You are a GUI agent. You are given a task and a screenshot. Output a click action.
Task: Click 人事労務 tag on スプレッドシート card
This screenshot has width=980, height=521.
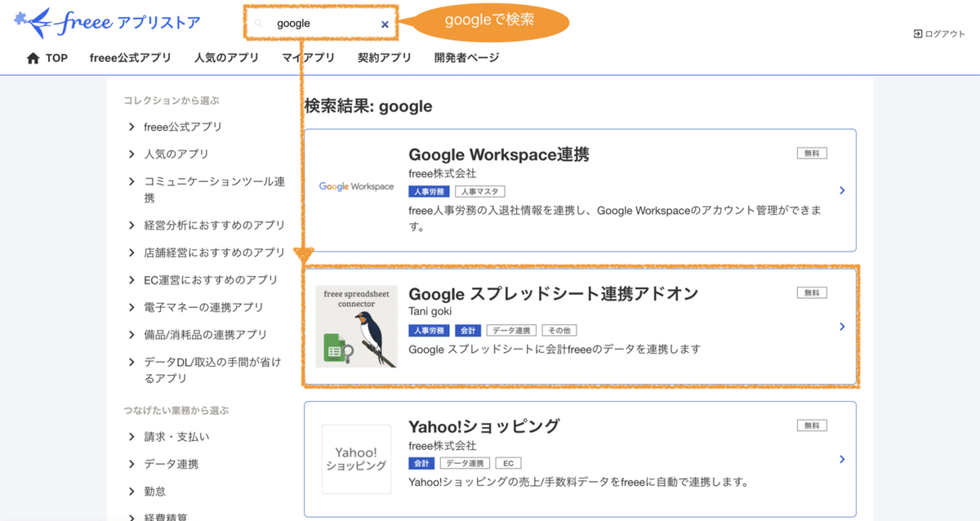[429, 330]
